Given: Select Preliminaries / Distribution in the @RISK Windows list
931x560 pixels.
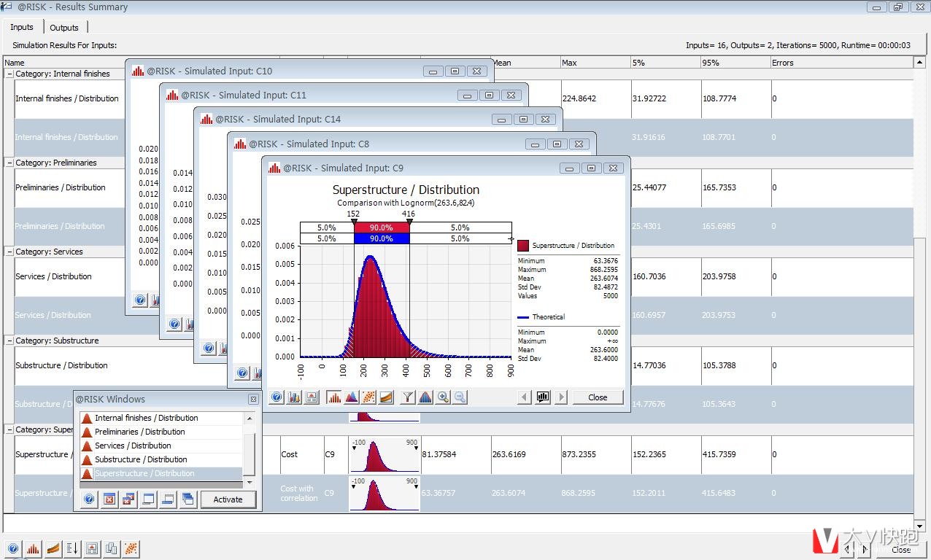Looking at the screenshot, I should tap(139, 432).
